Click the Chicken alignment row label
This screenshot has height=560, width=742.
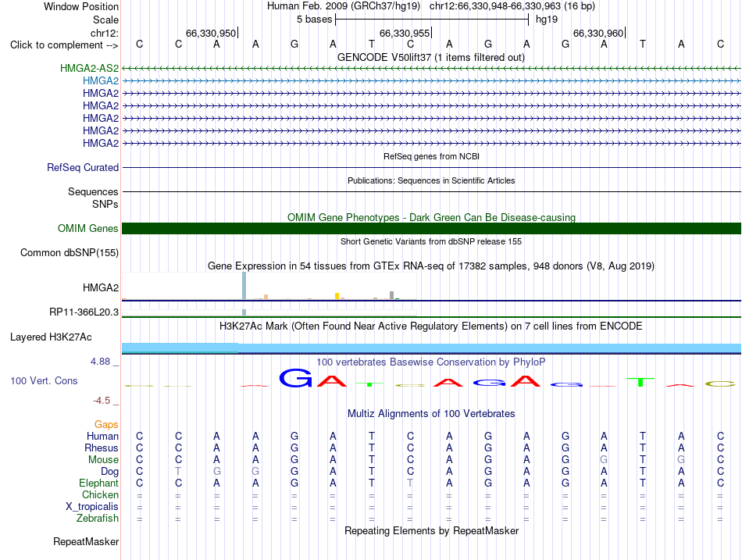tap(100, 495)
